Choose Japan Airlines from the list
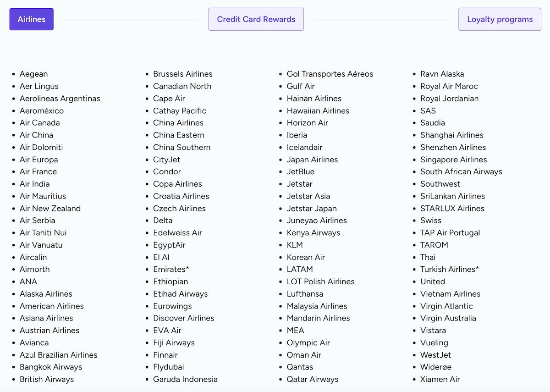This screenshot has width=550, height=392. (312, 160)
